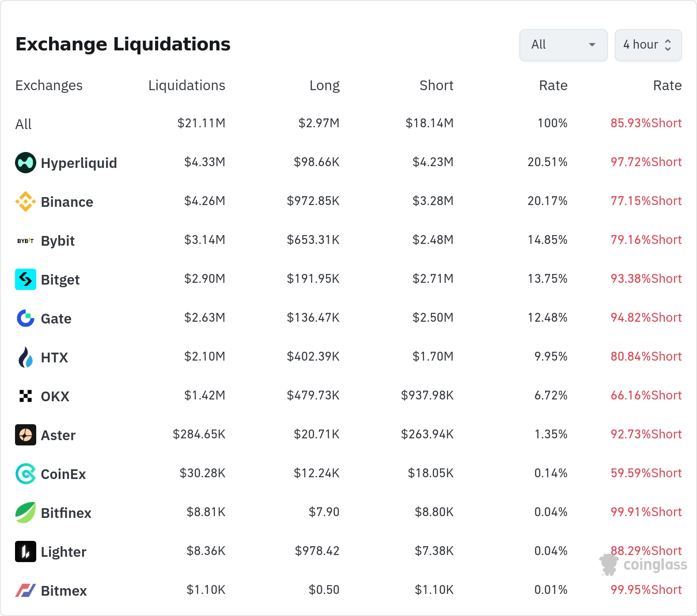Sort by the Long column header

click(x=324, y=85)
